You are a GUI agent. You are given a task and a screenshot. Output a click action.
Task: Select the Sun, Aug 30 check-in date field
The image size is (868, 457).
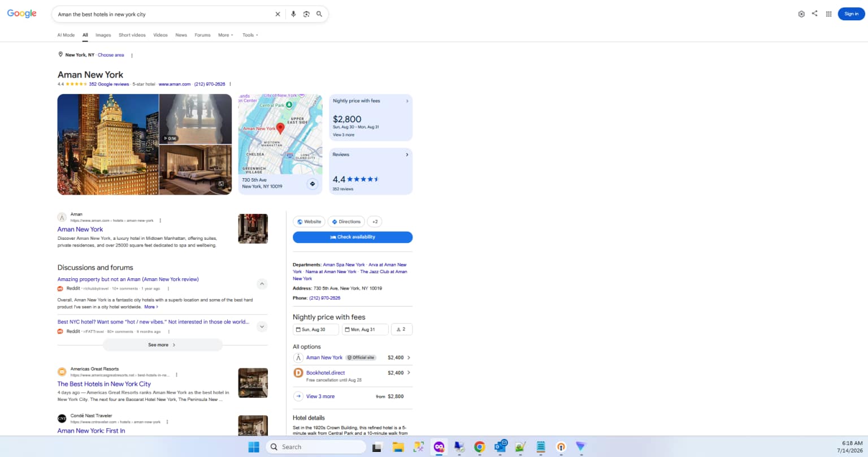(x=316, y=329)
